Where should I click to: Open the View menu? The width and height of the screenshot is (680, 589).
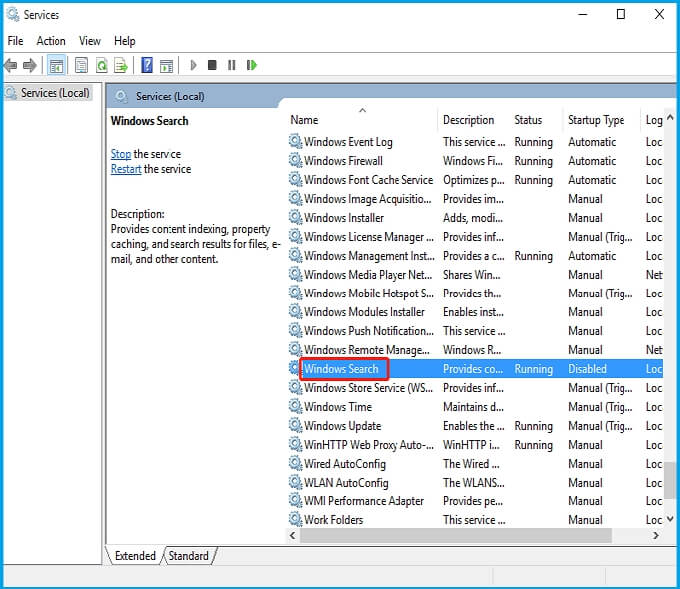(x=90, y=41)
